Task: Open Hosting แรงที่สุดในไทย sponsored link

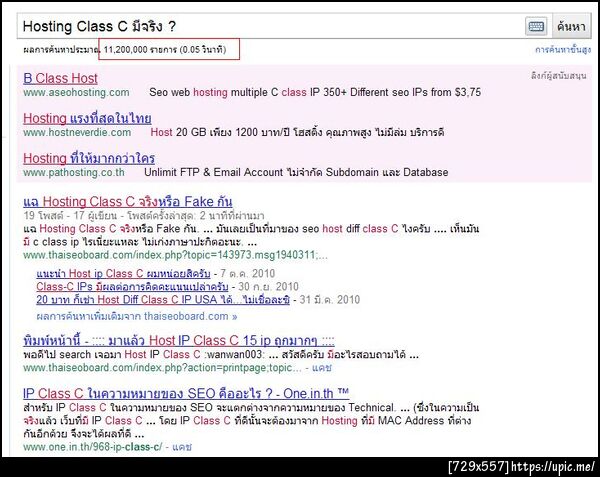Action: (87, 119)
